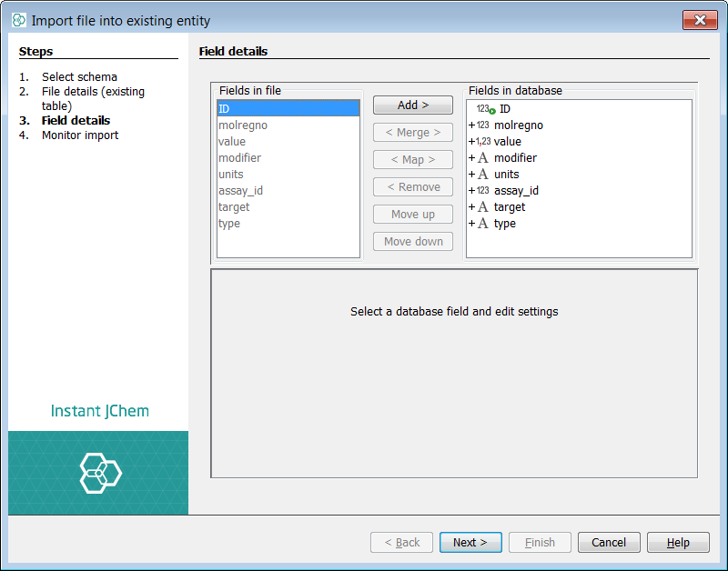Image resolution: width=728 pixels, height=571 pixels.
Task: Select ID in Fields in file list
Action: tap(288, 108)
